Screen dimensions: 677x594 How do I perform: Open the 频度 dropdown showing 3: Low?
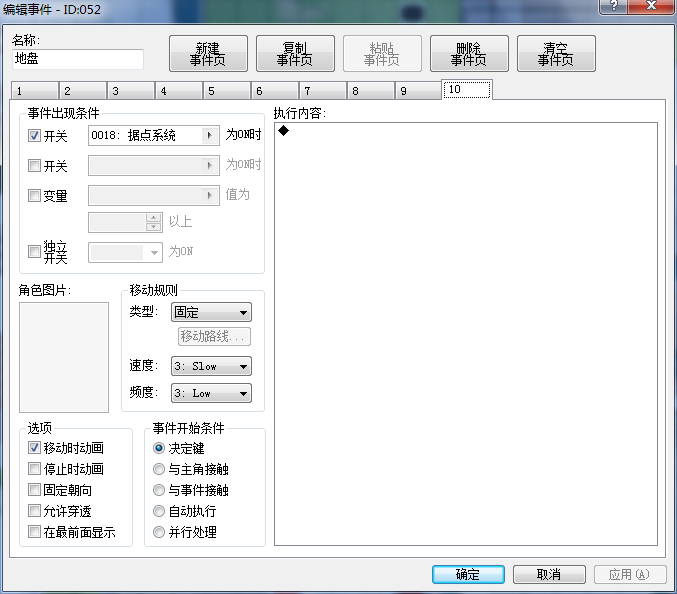click(211, 393)
